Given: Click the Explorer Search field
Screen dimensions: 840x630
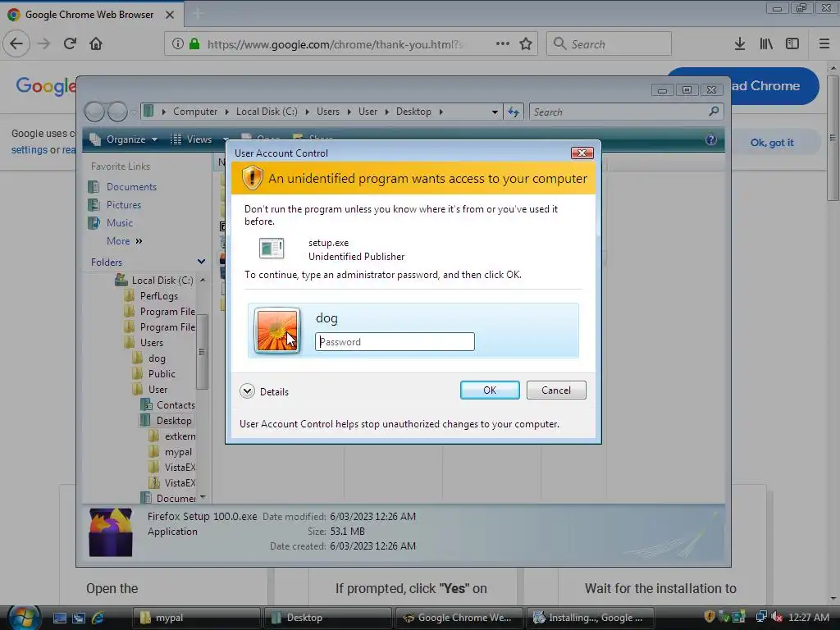Looking at the screenshot, I should pos(626,112).
